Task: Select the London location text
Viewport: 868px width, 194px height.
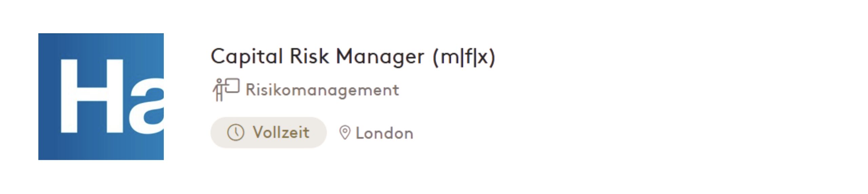Action: (384, 133)
